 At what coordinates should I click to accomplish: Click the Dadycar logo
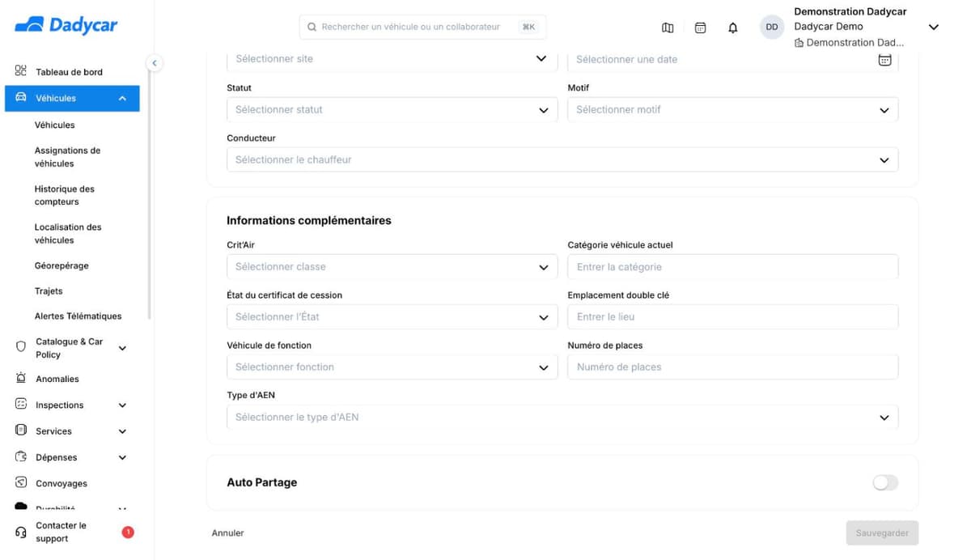pos(66,25)
